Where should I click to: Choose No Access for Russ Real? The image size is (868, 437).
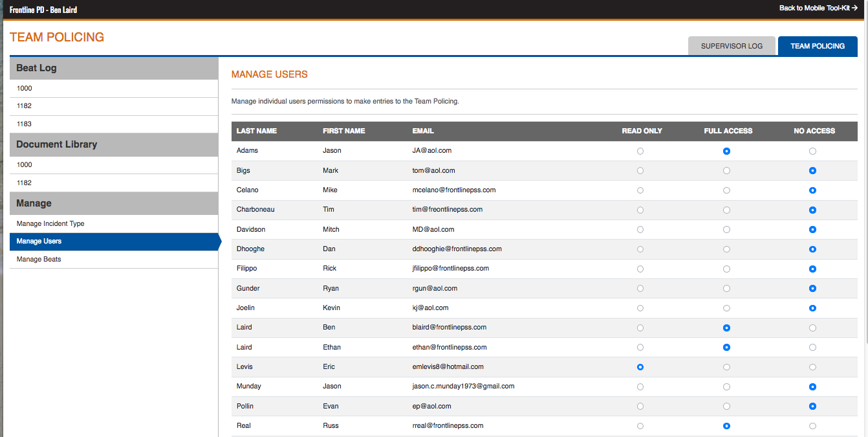click(x=812, y=426)
